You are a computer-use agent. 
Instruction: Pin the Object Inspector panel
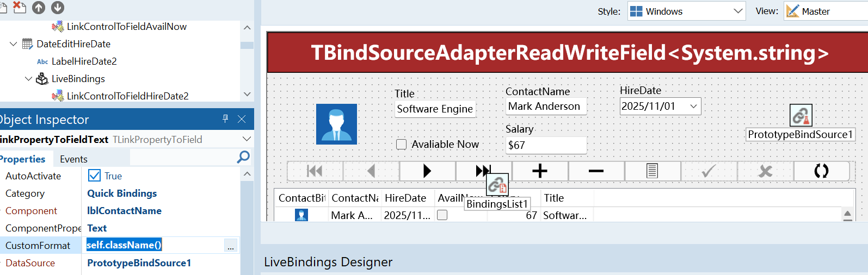(x=225, y=119)
